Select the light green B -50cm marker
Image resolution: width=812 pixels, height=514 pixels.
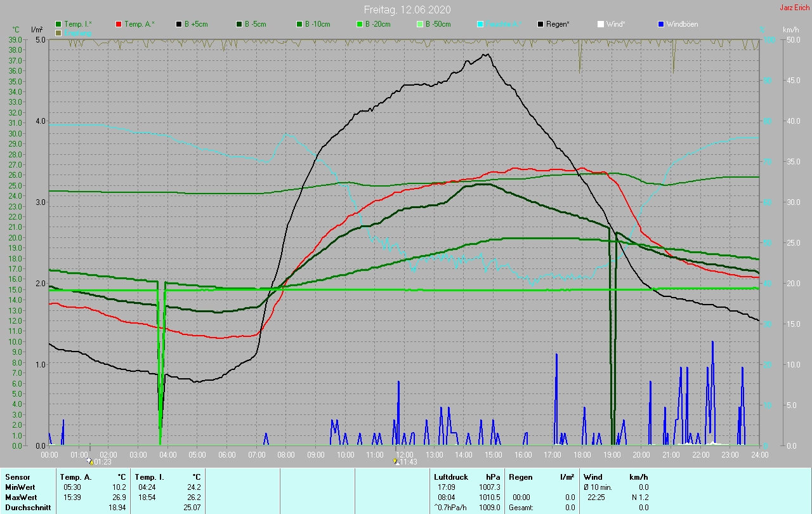pos(421,24)
